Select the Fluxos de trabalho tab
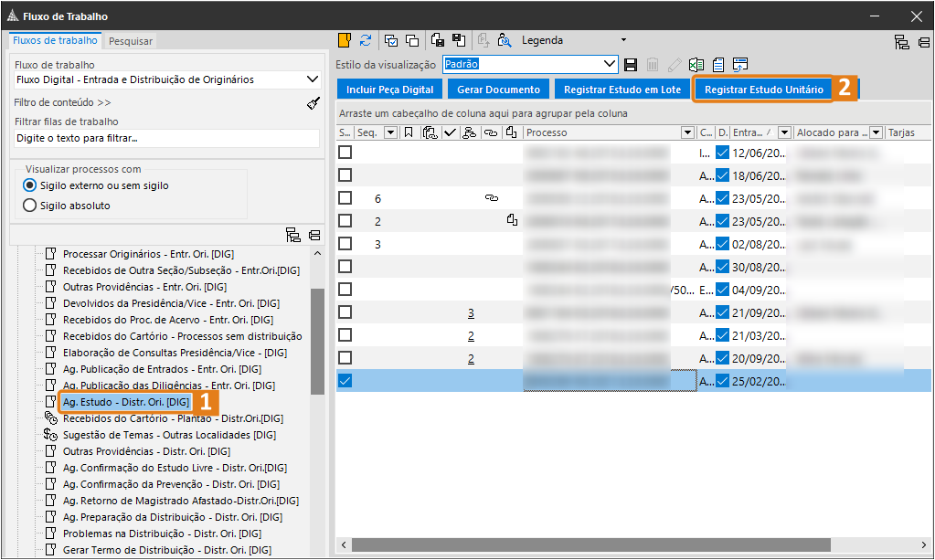 click(x=55, y=40)
